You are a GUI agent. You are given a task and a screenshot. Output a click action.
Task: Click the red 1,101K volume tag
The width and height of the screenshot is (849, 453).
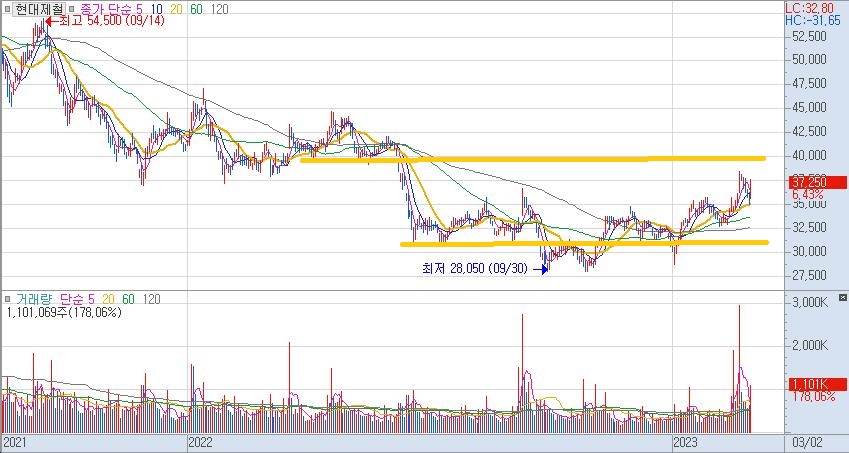click(818, 384)
